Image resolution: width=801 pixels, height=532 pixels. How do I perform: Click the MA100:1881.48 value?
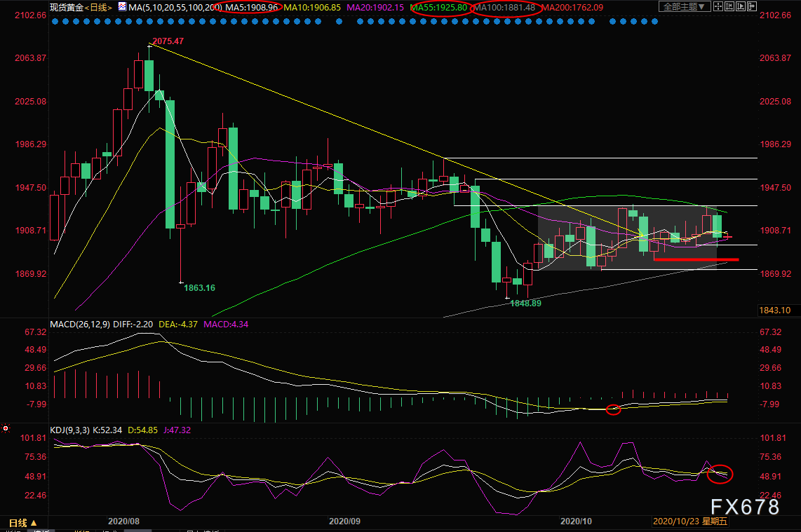[504, 8]
